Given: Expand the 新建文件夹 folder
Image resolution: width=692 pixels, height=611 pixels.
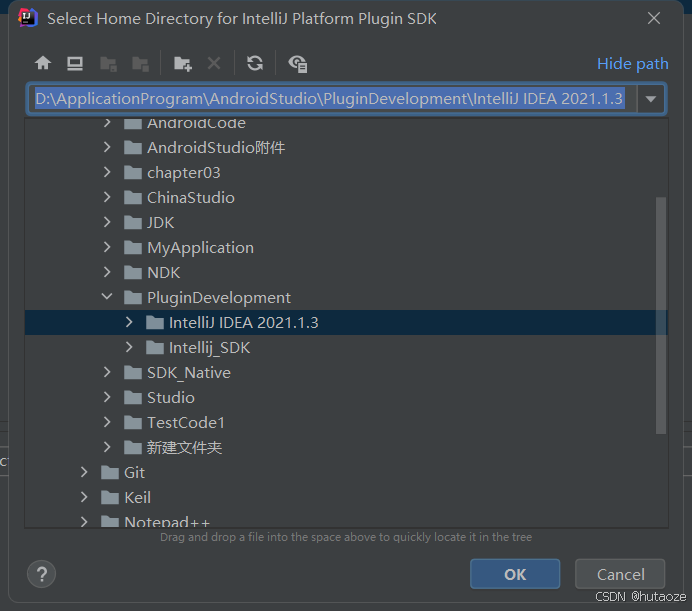Looking at the screenshot, I should click(x=107, y=448).
